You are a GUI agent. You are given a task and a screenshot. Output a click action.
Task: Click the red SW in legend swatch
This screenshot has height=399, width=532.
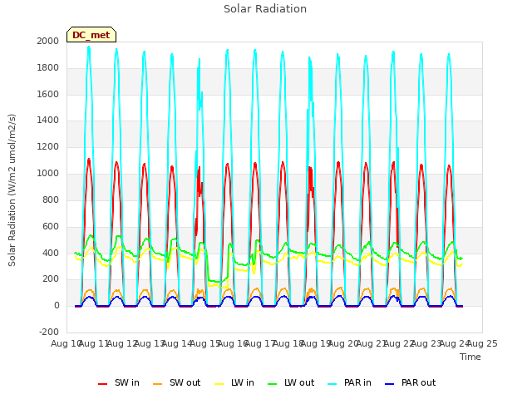102,384
